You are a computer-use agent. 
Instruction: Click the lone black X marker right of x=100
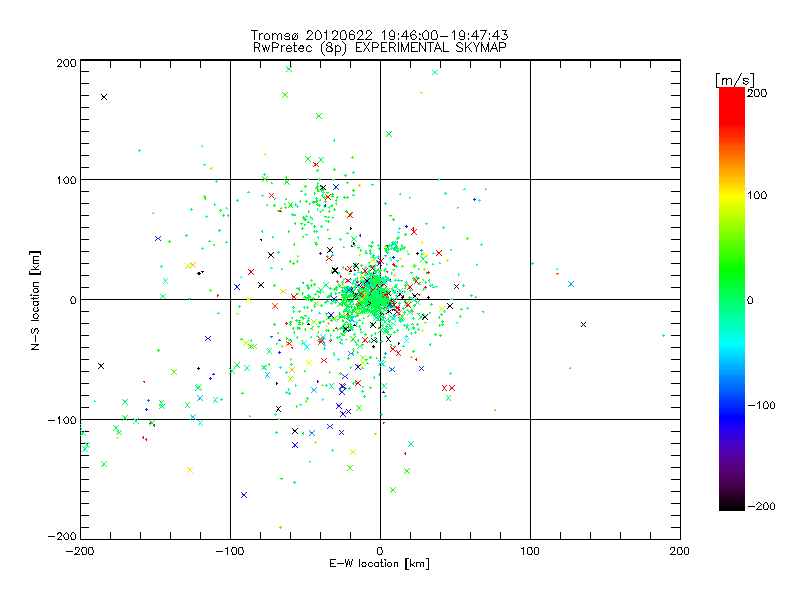point(584,324)
